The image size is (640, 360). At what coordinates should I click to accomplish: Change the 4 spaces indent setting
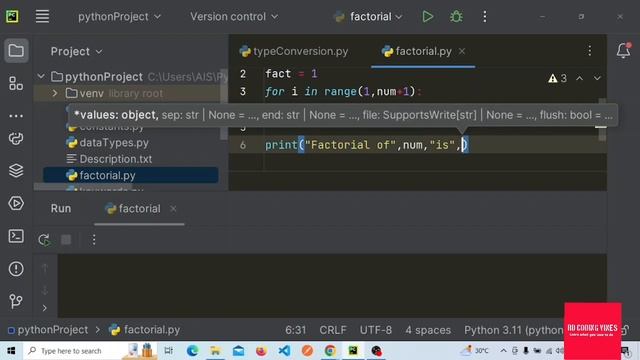point(428,330)
